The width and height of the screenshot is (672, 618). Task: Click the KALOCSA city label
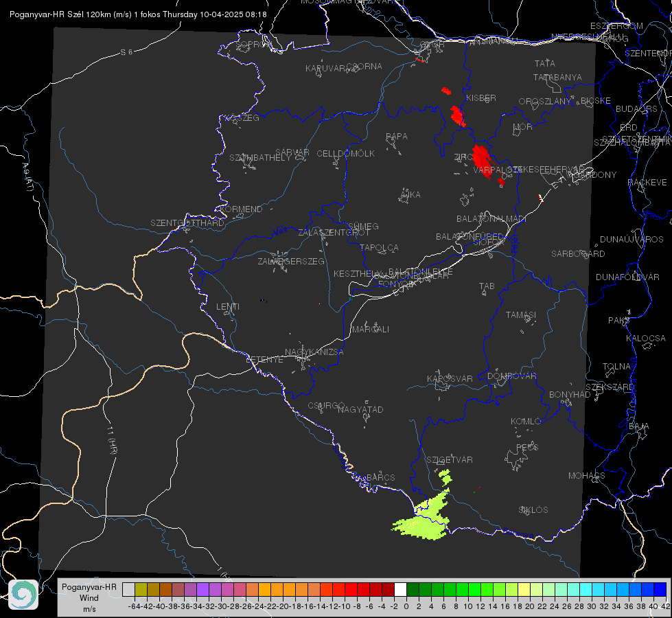(646, 338)
